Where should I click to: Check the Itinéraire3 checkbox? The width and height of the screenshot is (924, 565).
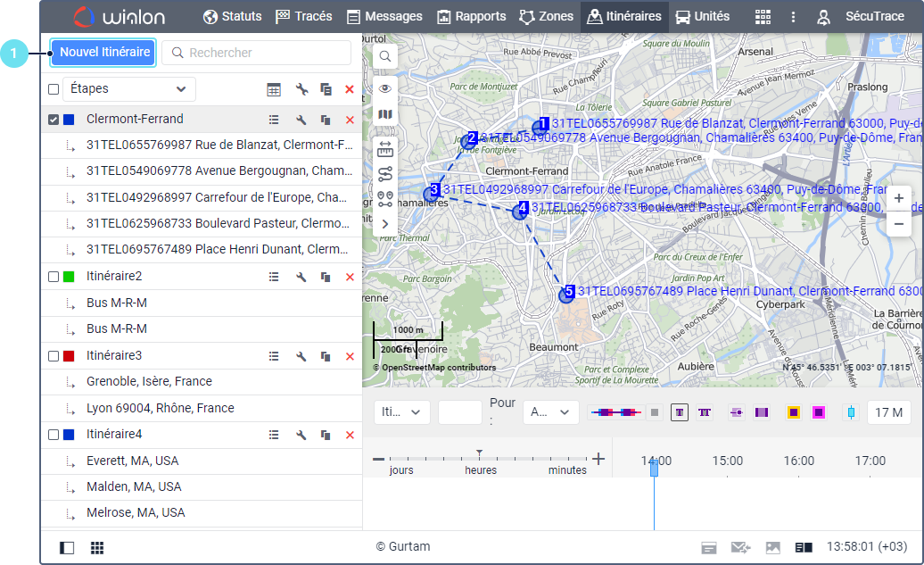coord(54,356)
